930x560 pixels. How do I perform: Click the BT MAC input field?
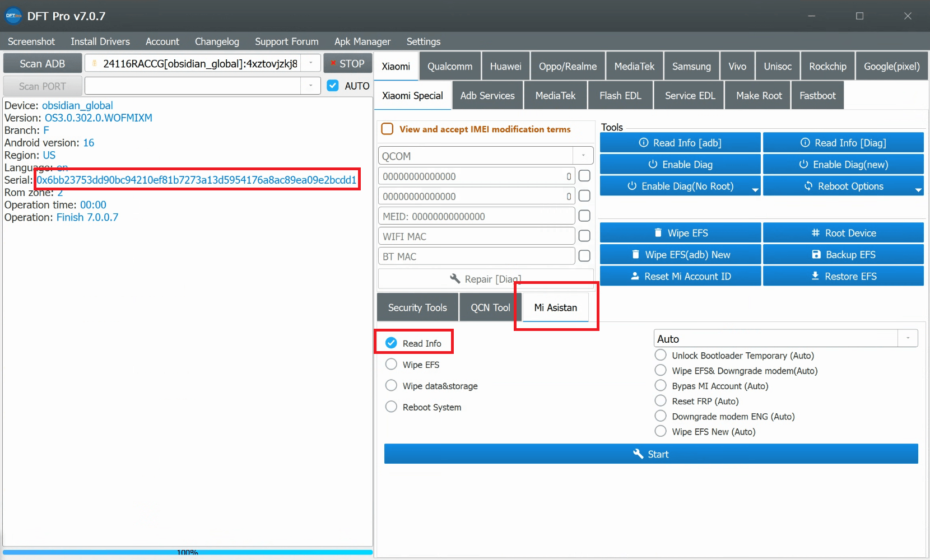[x=476, y=256]
